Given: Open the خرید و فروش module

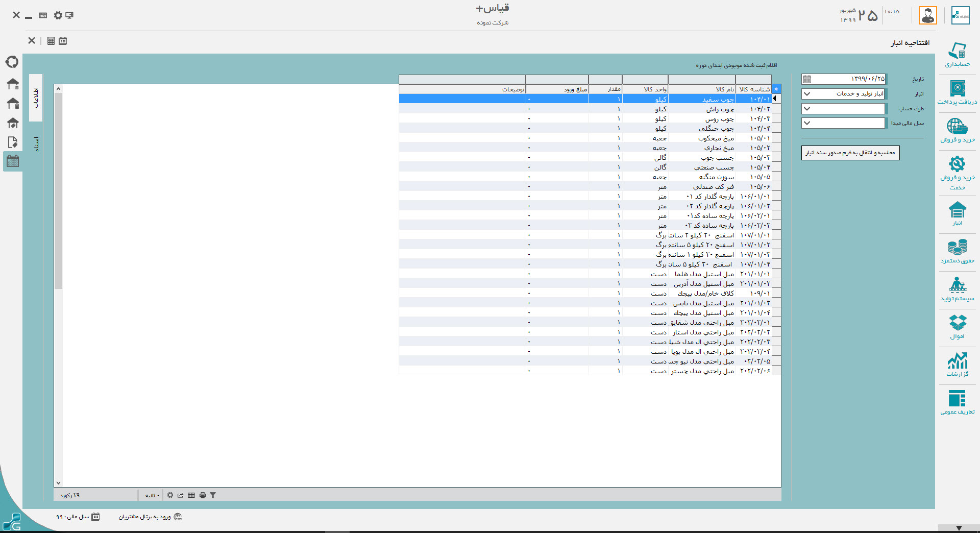Looking at the screenshot, I should [x=957, y=130].
